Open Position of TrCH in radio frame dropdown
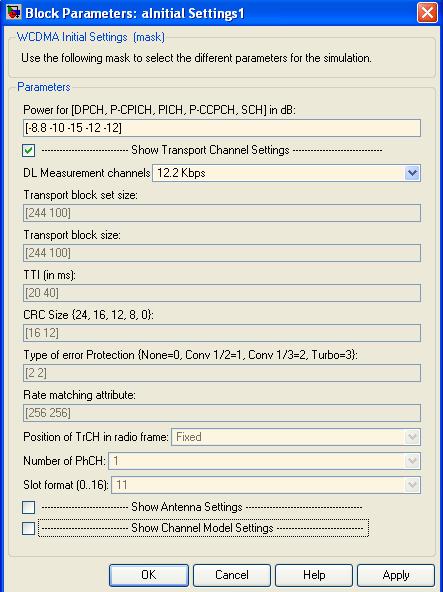 click(412, 437)
